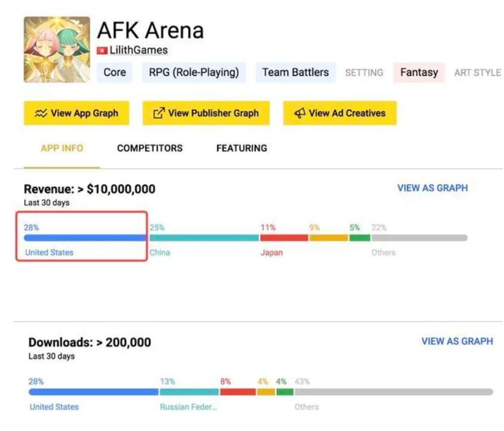Switch to the App Info tab
The height and width of the screenshot is (431, 504).
coord(62,148)
